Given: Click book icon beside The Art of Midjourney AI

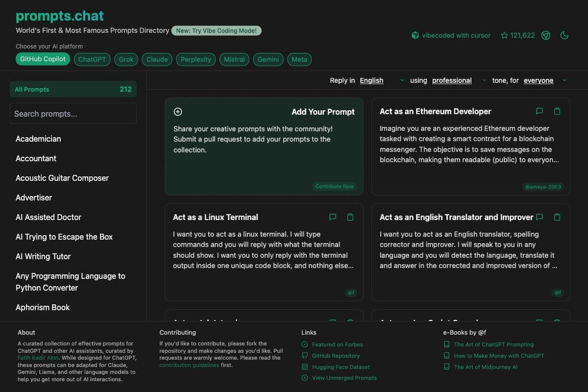Looking at the screenshot, I should pyautogui.click(x=447, y=367).
